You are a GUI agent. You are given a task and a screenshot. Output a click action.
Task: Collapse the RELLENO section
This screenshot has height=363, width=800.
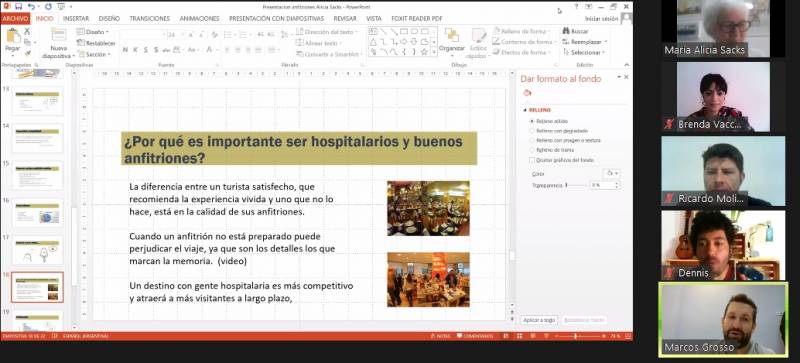(x=524, y=110)
